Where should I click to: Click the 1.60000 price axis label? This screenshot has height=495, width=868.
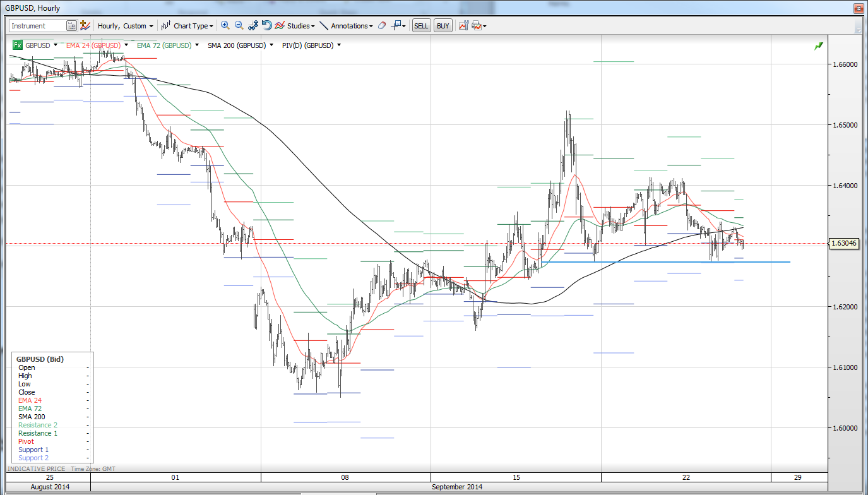click(845, 428)
